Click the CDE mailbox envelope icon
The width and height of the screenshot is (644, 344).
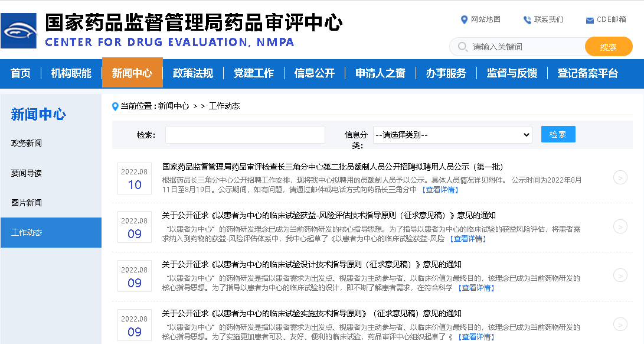[x=590, y=20]
